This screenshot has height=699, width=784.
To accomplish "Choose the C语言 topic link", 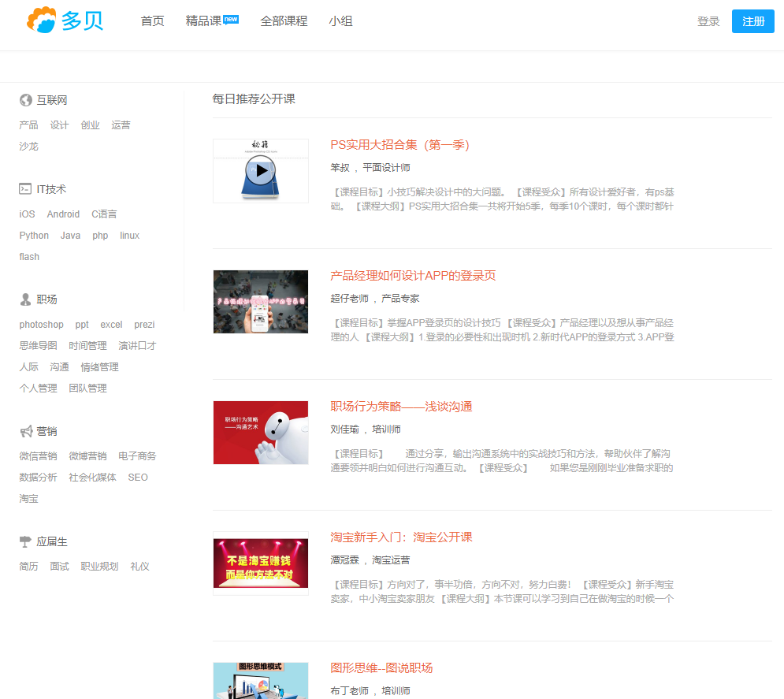I will click(104, 214).
